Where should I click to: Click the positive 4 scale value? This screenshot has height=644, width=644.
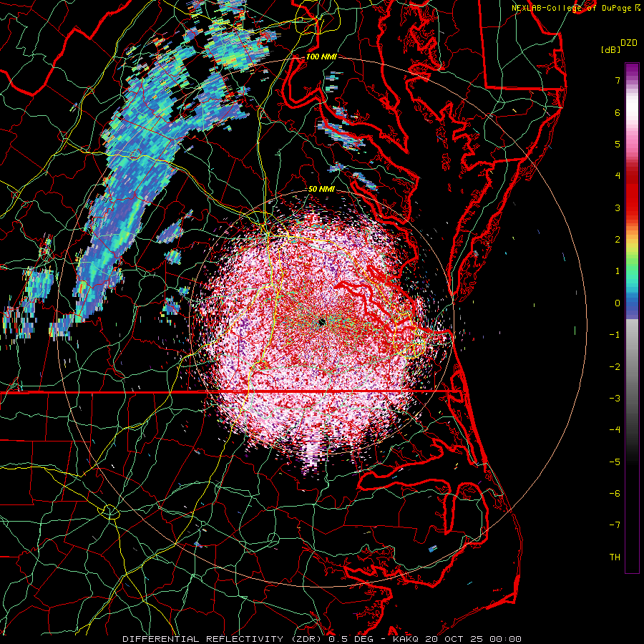point(618,176)
